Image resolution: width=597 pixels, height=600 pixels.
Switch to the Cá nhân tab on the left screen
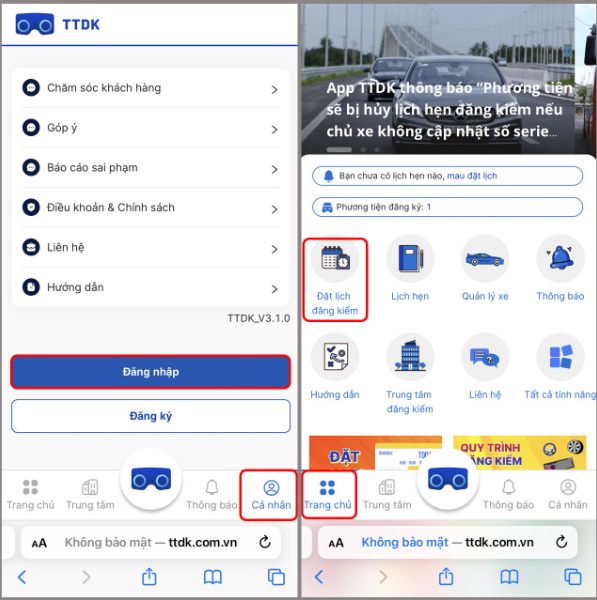pyautogui.click(x=271, y=495)
